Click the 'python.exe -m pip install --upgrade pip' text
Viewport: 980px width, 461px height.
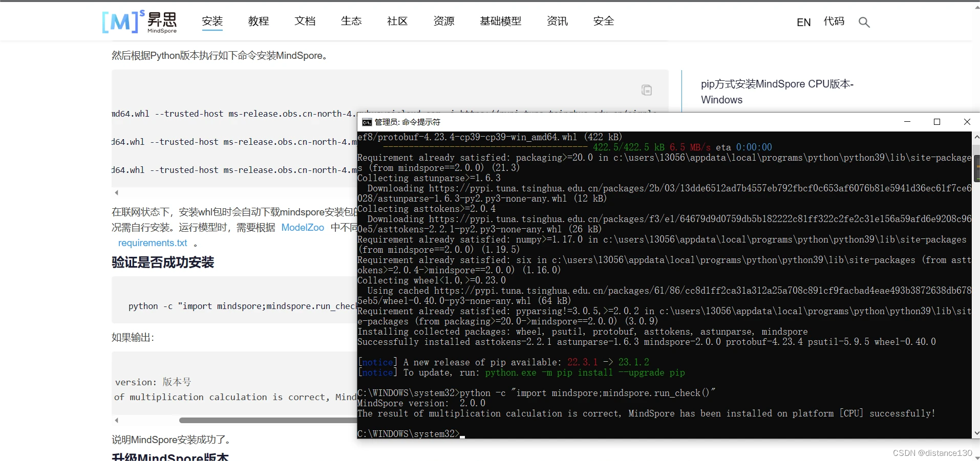pyautogui.click(x=585, y=372)
